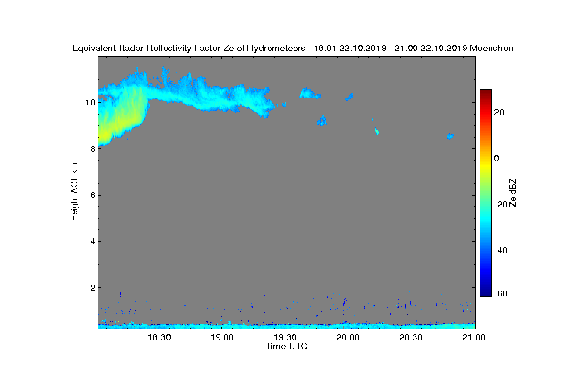This screenshot has height=392, width=588.
Task: Click the colorbar tick label -20
Action: click(x=500, y=204)
